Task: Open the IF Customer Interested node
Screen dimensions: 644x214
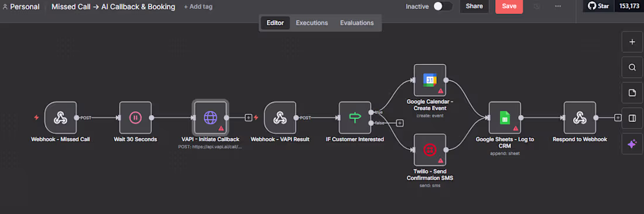Action: [355, 118]
